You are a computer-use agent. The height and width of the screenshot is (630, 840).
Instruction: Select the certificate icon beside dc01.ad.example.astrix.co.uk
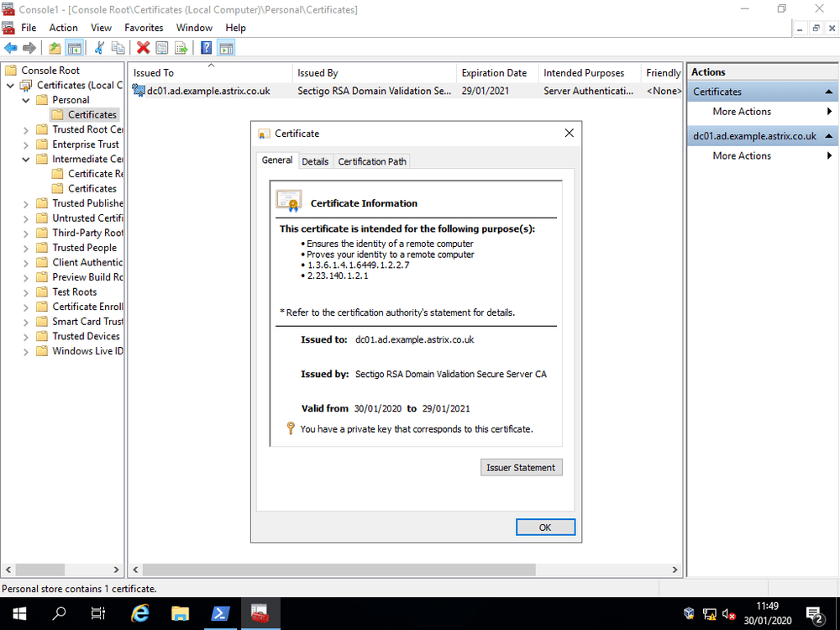pyautogui.click(x=139, y=91)
